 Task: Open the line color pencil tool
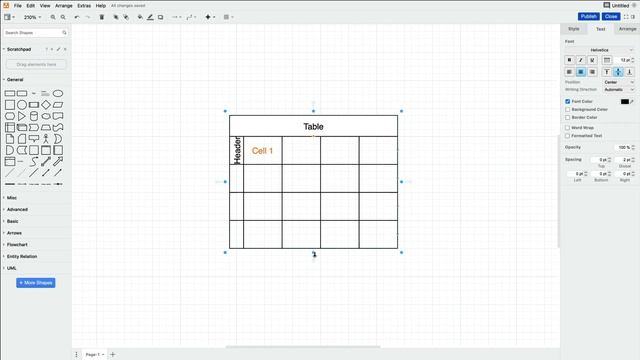pos(150,17)
